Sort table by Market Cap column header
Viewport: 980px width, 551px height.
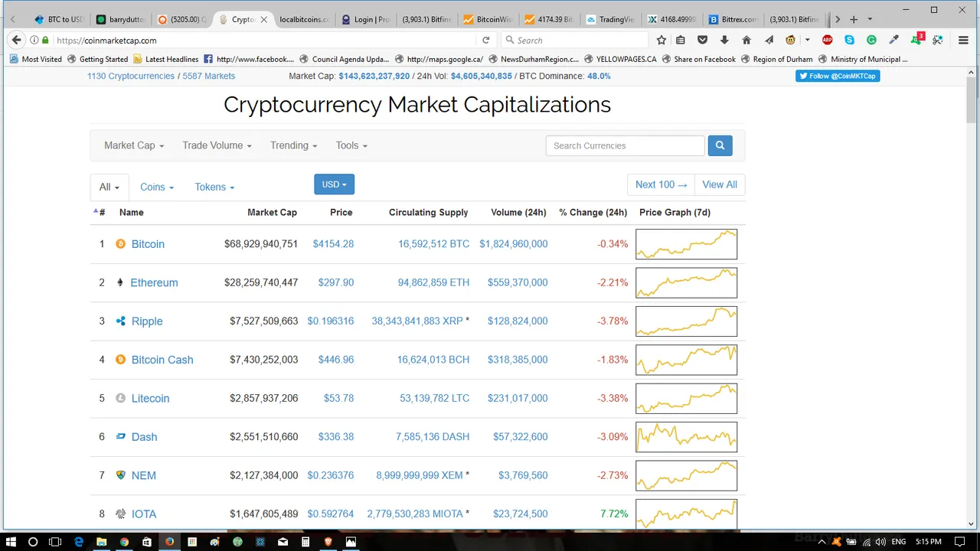click(x=272, y=212)
